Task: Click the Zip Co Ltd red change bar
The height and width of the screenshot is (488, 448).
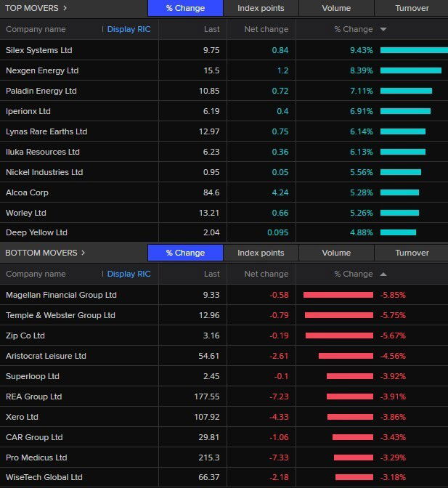Action: 339,335
